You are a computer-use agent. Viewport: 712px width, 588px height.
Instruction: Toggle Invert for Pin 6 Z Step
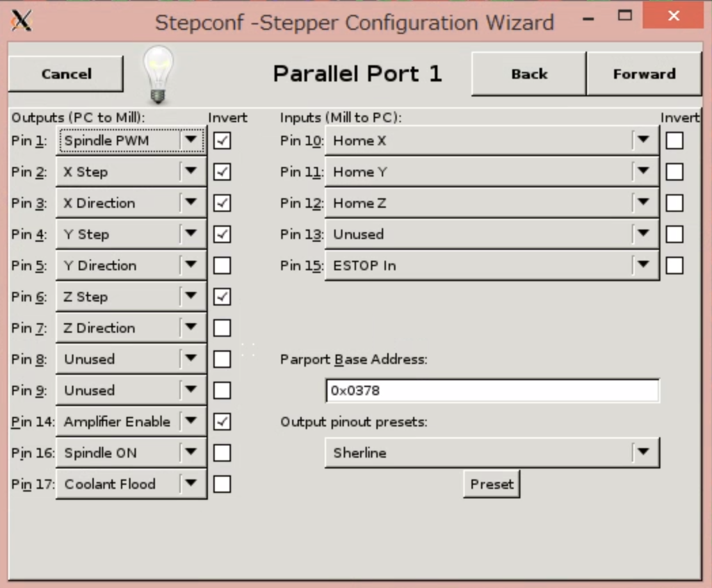click(222, 297)
